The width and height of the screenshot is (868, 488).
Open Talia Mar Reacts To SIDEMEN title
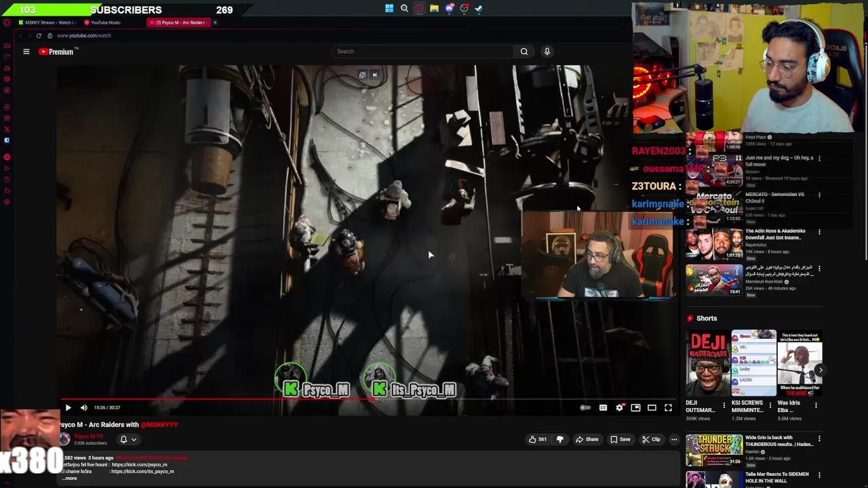pyautogui.click(x=776, y=477)
